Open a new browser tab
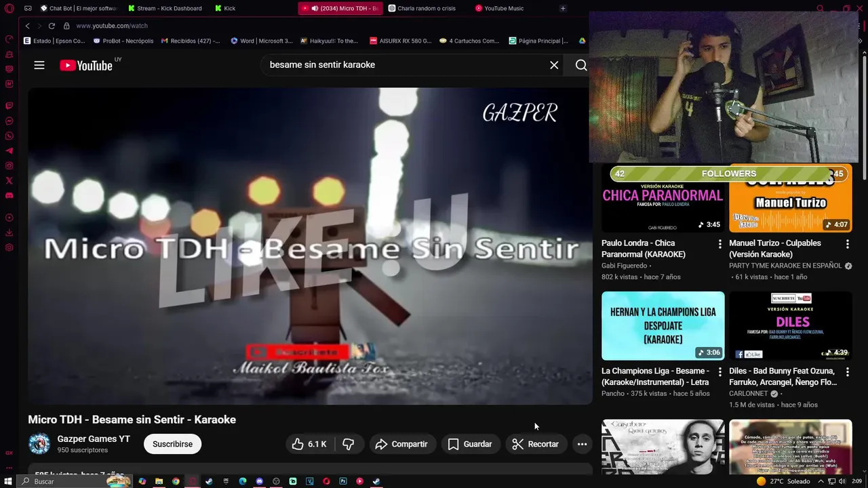The height and width of the screenshot is (488, 868). pyautogui.click(x=563, y=8)
